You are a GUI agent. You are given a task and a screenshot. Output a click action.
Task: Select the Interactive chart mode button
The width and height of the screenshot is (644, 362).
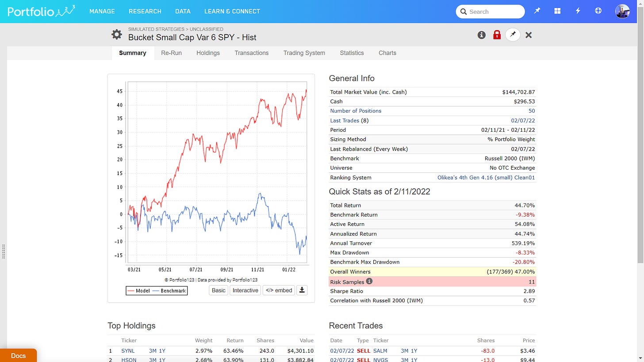tap(245, 290)
